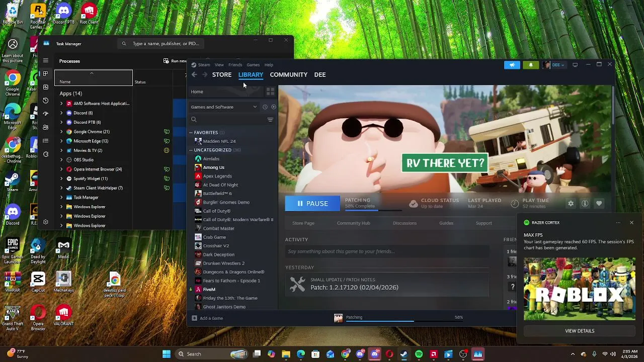Viewport: 644px width, 362px height.
Task: Open Games menu in Steam
Action: tap(253, 65)
